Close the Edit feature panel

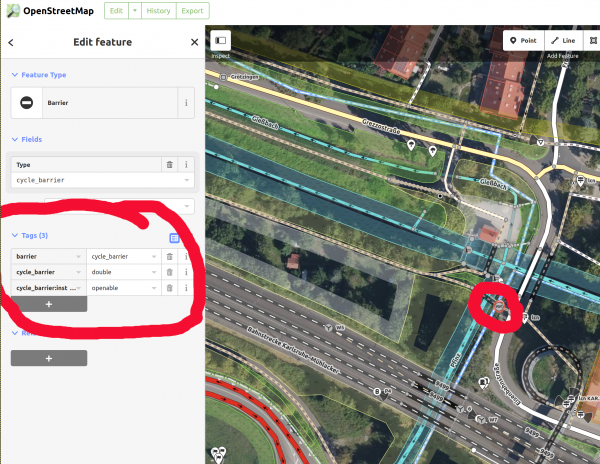pyautogui.click(x=194, y=42)
